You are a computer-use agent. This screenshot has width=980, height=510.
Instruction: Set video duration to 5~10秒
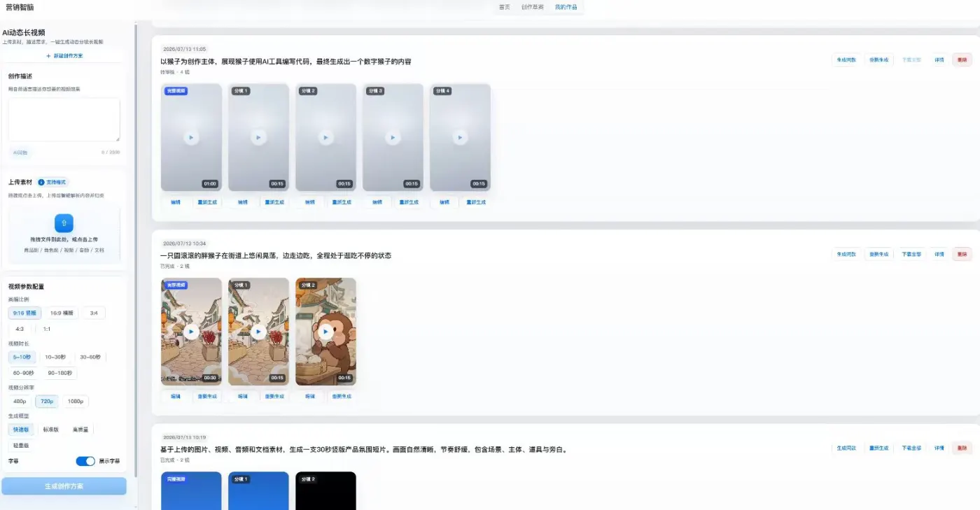click(23, 357)
